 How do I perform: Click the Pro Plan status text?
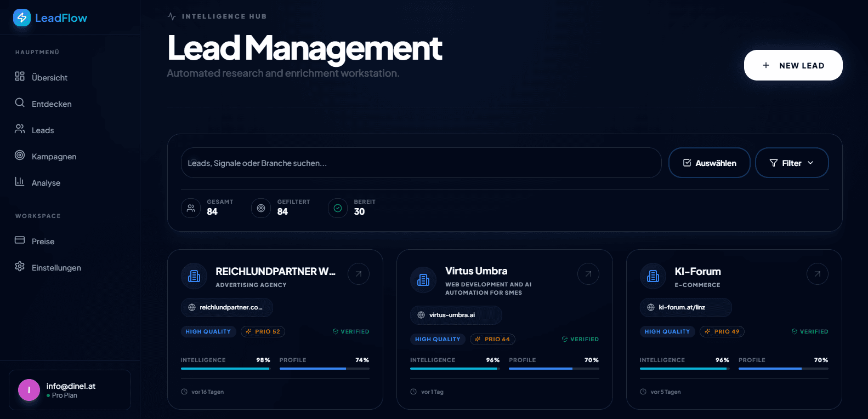(65, 395)
